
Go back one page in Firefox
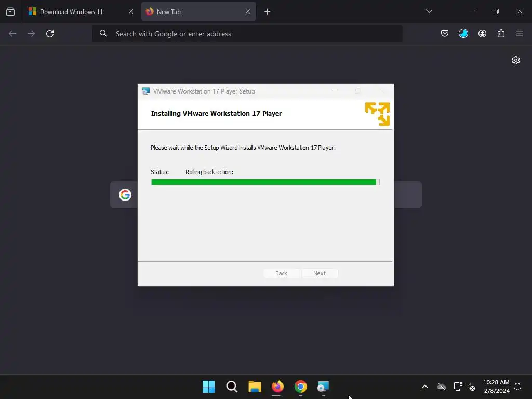coord(12,34)
